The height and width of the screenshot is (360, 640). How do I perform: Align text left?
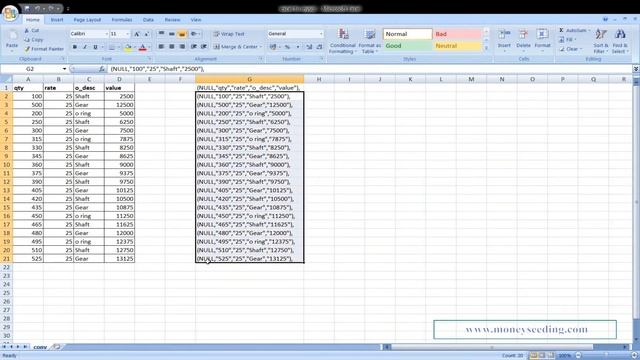[x=161, y=47]
